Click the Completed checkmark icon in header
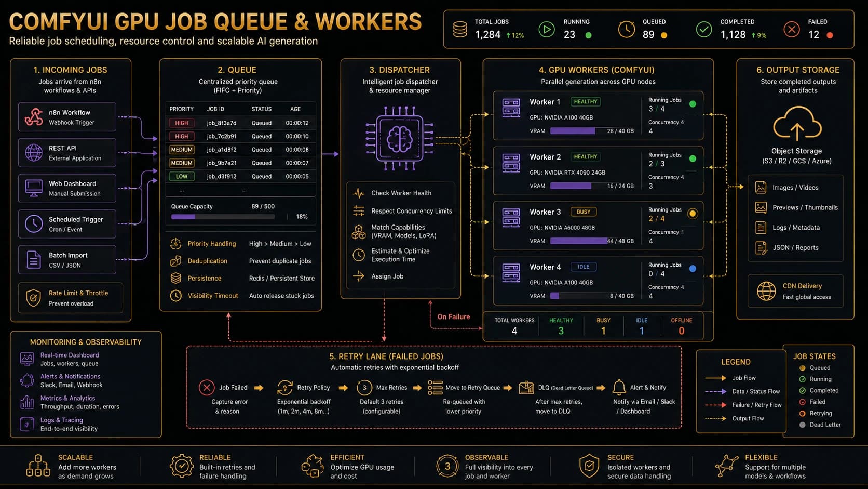Screen dimensions: 868x489 coord(704,29)
